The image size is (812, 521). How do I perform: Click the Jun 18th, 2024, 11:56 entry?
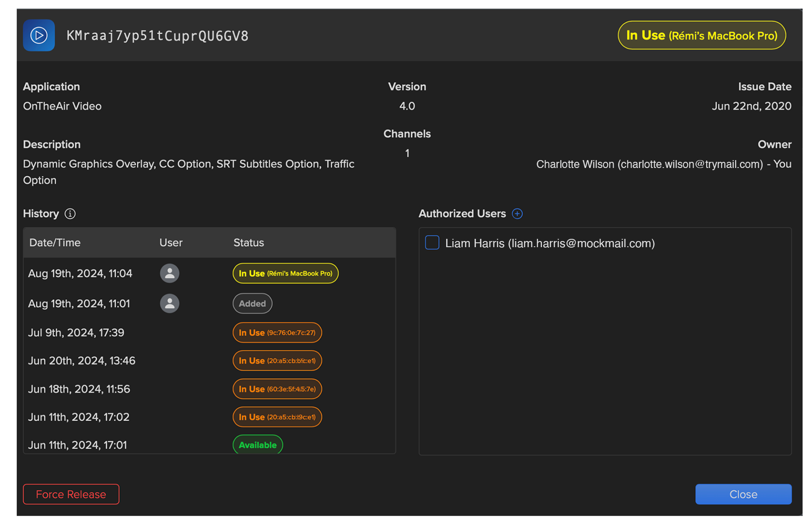coord(79,389)
